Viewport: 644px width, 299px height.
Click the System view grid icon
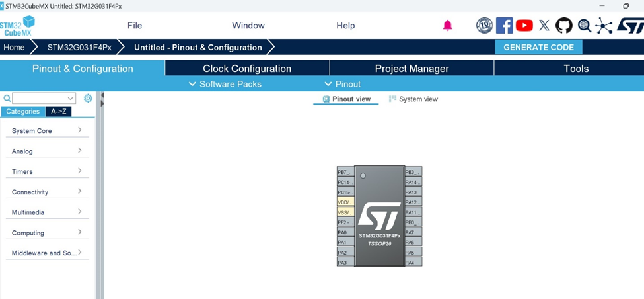392,99
